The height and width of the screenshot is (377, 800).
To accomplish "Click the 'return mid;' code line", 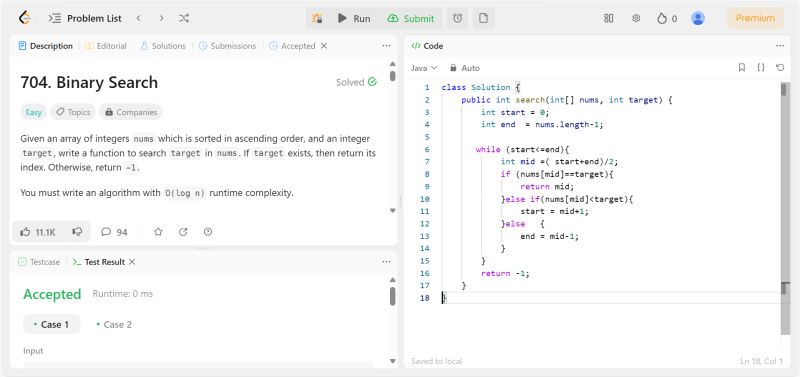I will tap(547, 187).
